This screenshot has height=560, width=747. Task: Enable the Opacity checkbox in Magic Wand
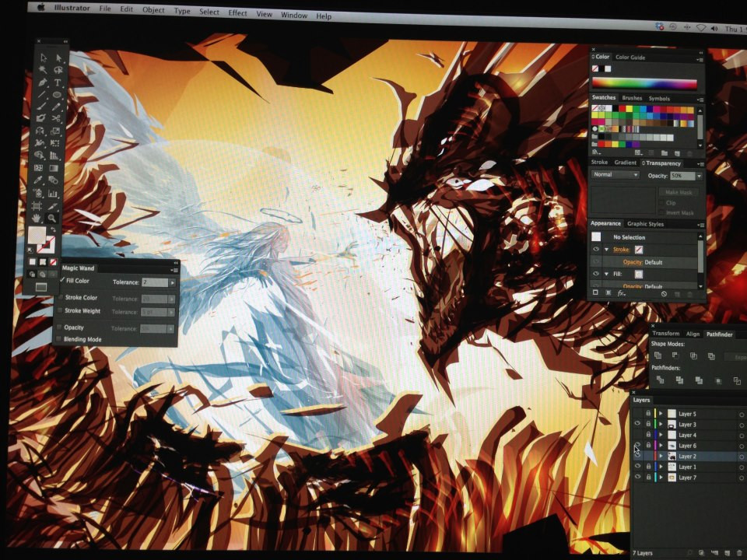[60, 327]
